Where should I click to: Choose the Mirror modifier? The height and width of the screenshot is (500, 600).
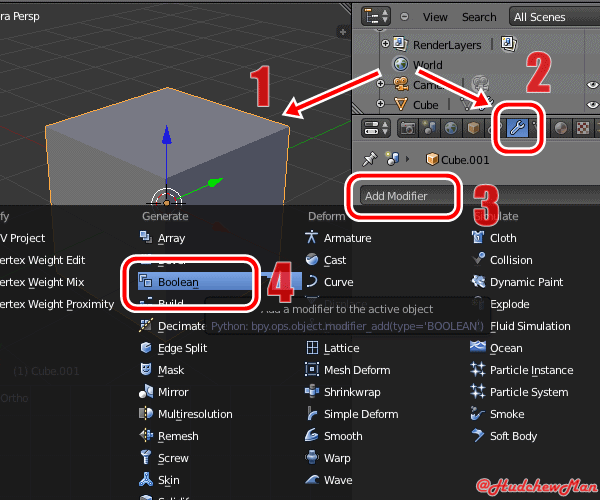tap(164, 392)
